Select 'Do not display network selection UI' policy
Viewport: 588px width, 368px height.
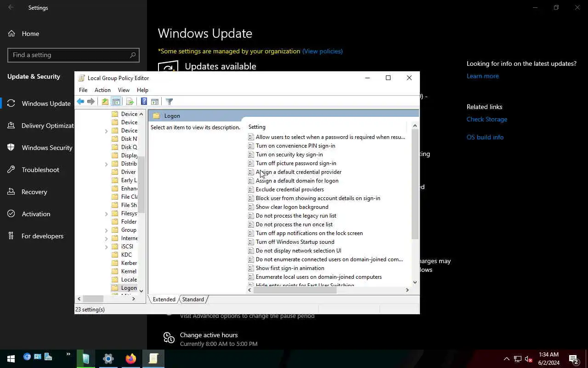coord(299,251)
